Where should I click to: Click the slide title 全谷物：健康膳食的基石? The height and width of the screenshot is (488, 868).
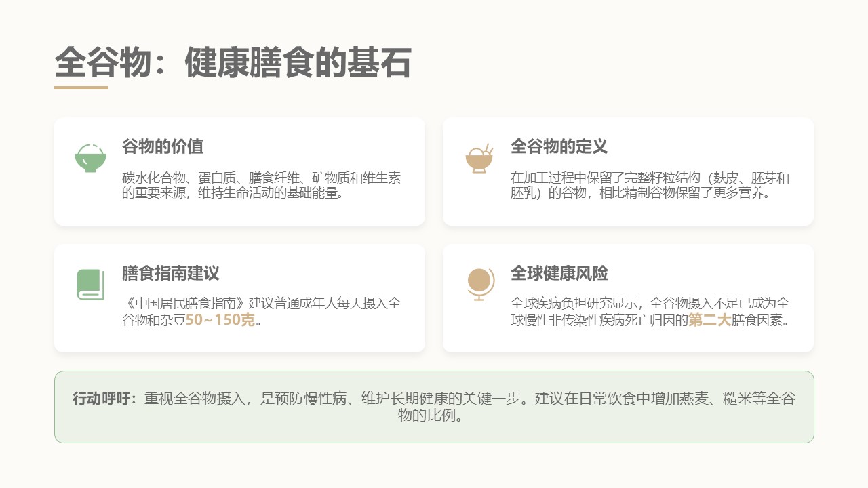[233, 64]
